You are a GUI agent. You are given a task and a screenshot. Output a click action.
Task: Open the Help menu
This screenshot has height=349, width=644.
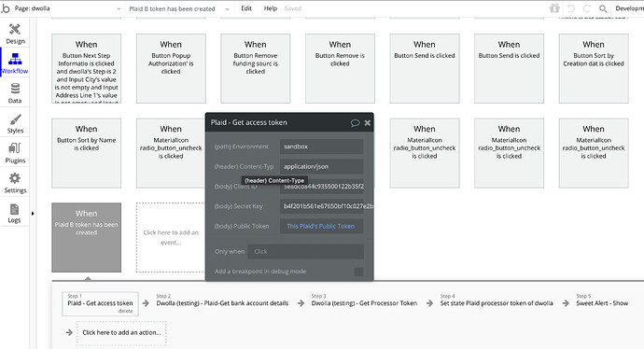pyautogui.click(x=271, y=8)
